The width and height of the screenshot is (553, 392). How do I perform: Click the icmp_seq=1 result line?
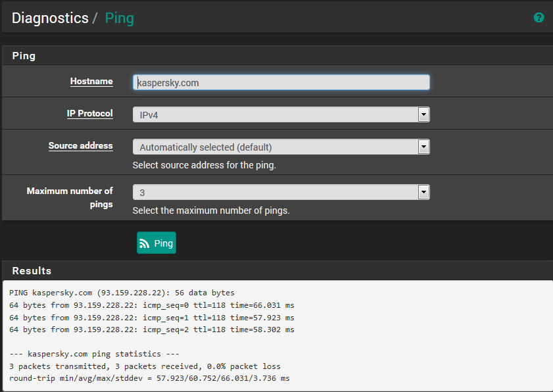152,317
